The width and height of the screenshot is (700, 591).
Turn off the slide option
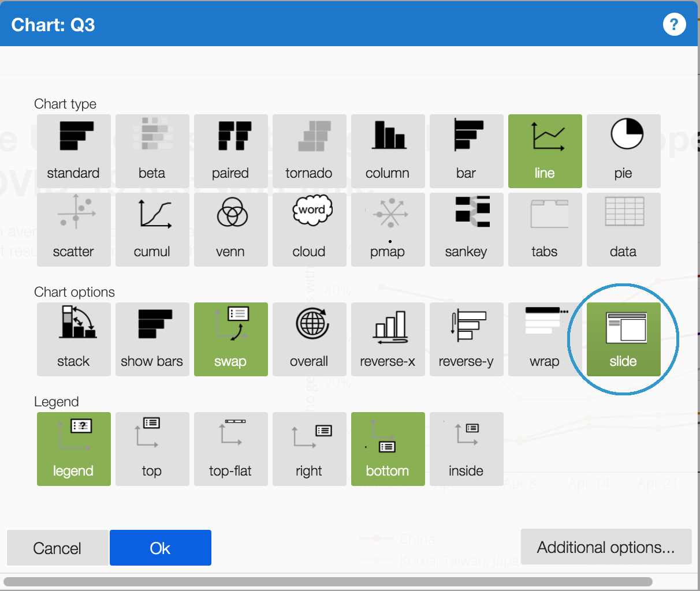(x=623, y=339)
